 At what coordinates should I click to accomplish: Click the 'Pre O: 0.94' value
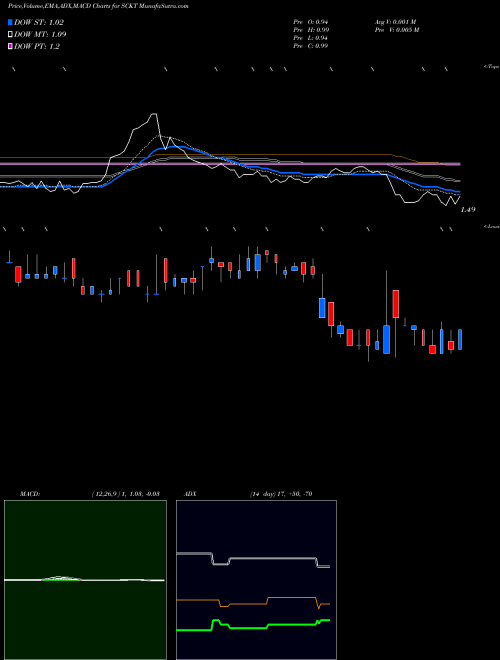coord(311,21)
